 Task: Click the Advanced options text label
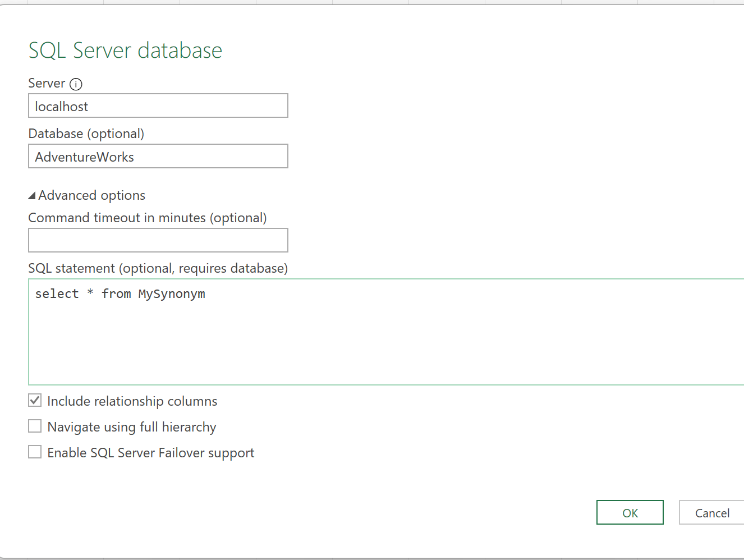[x=91, y=195]
